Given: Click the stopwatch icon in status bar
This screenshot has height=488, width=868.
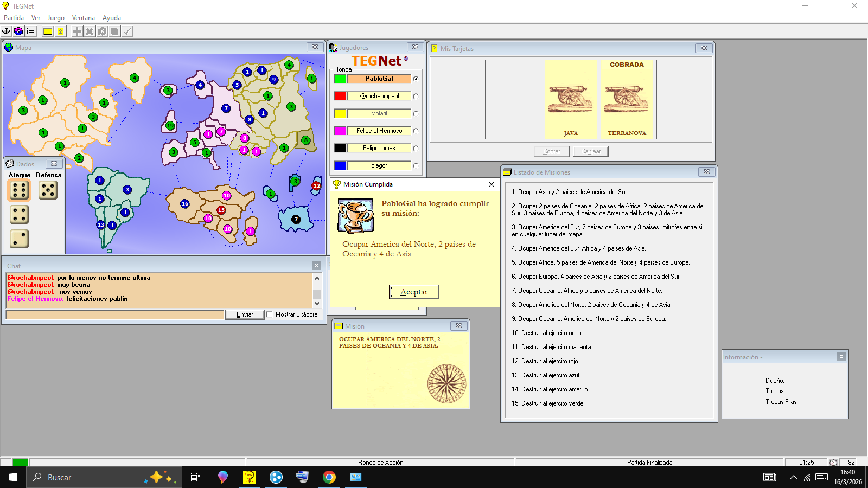Looking at the screenshot, I should 833,463.
